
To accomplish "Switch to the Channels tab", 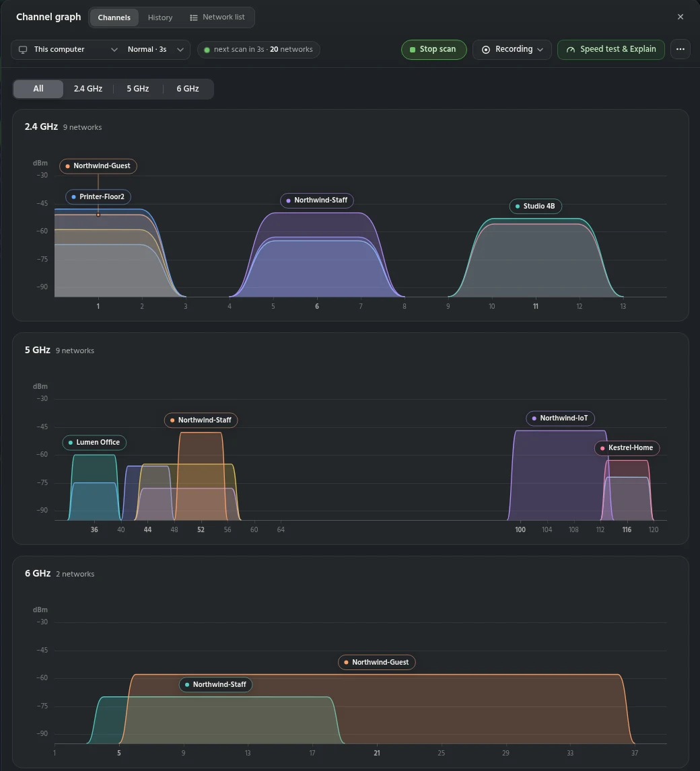I will click(x=114, y=17).
